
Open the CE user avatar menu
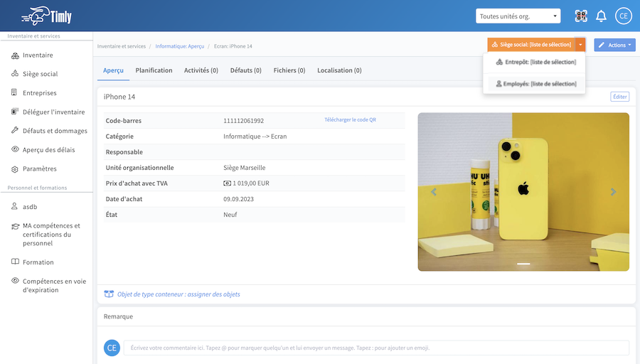[623, 16]
